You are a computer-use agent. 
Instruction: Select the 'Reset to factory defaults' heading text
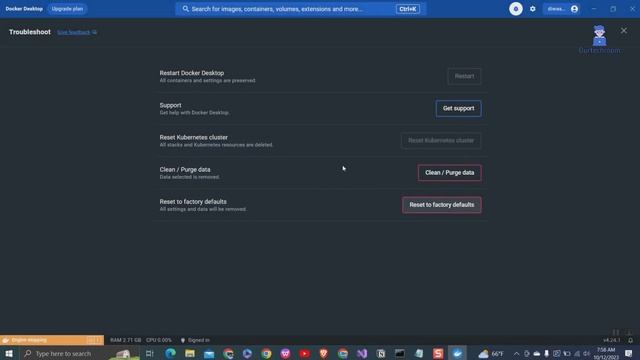(193, 202)
